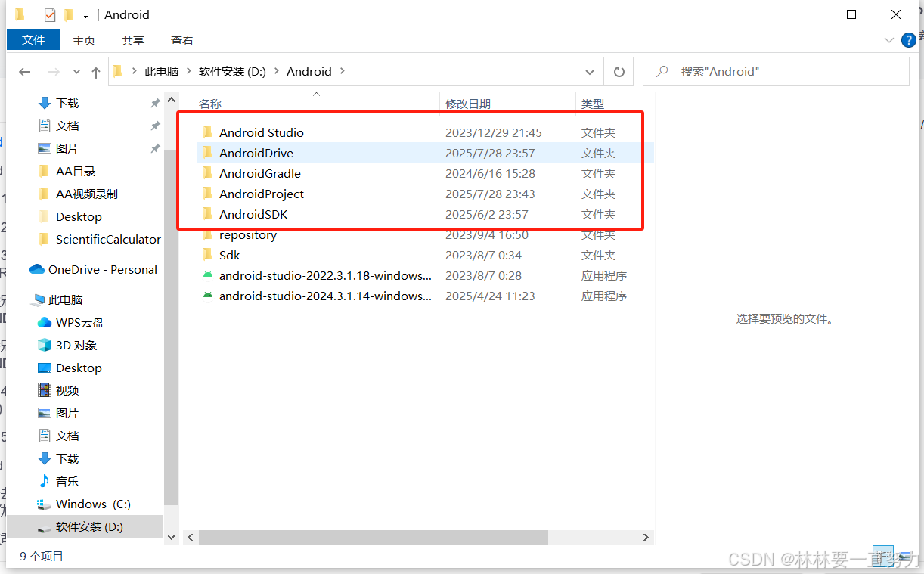This screenshot has height=574, width=924.
Task: Click the 2025/7/28 23:43 date cell
Action: 490,194
